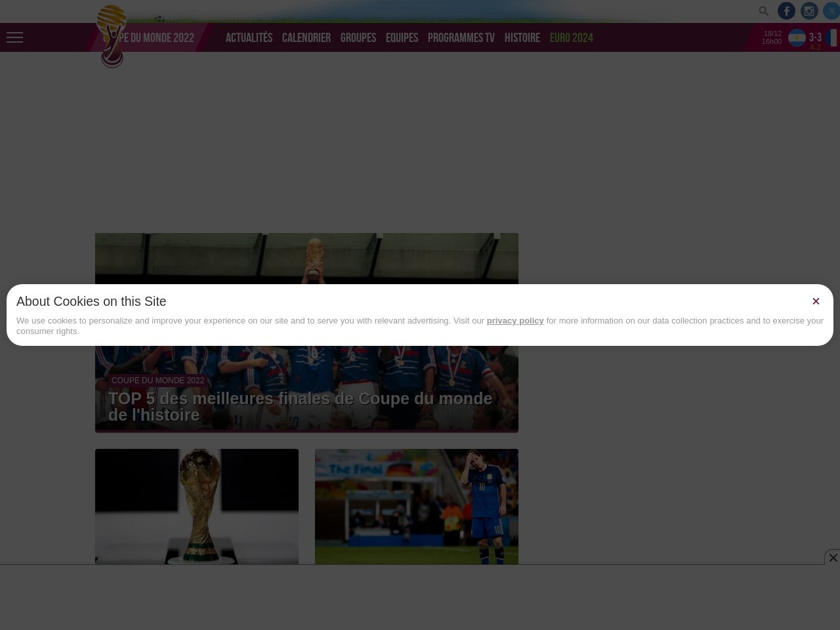Viewport: 840px width, 630px height.
Task: Open Programmes TV page
Action: click(x=461, y=37)
